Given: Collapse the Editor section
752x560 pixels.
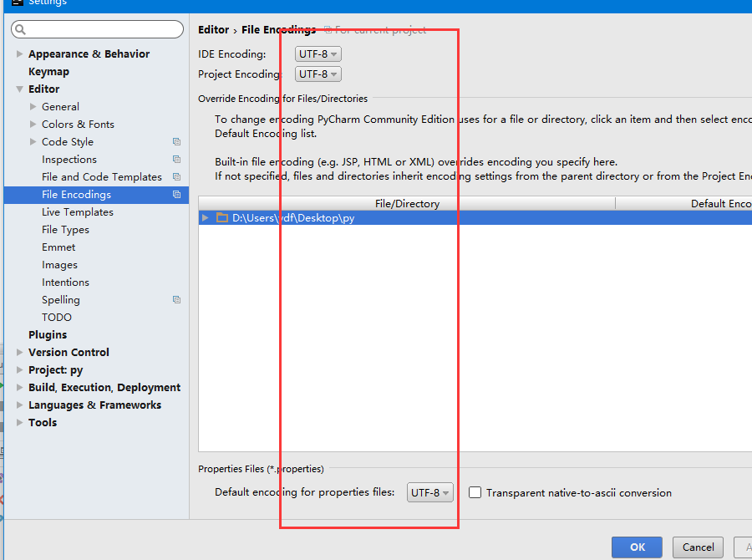Looking at the screenshot, I should tap(20, 89).
